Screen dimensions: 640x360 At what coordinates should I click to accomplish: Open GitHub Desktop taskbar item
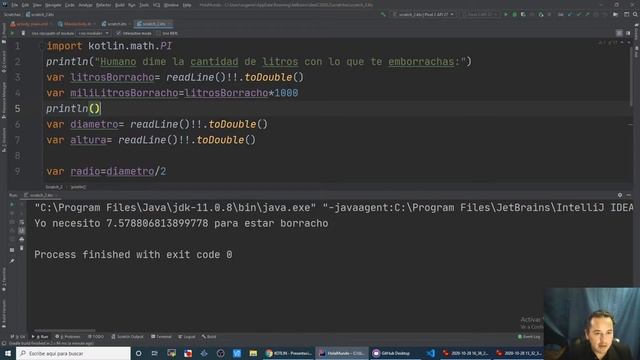pos(391,353)
